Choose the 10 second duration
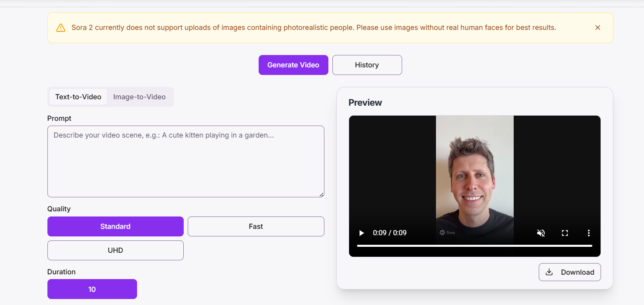 click(92, 289)
